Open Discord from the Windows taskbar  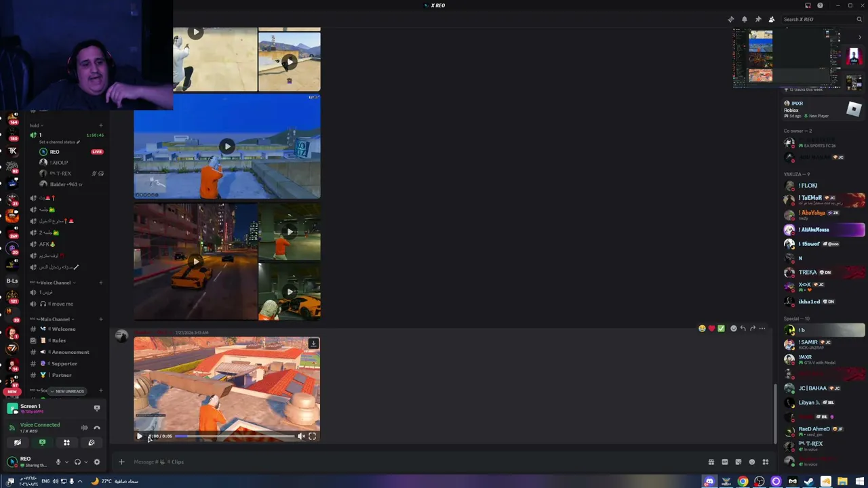coord(709,482)
